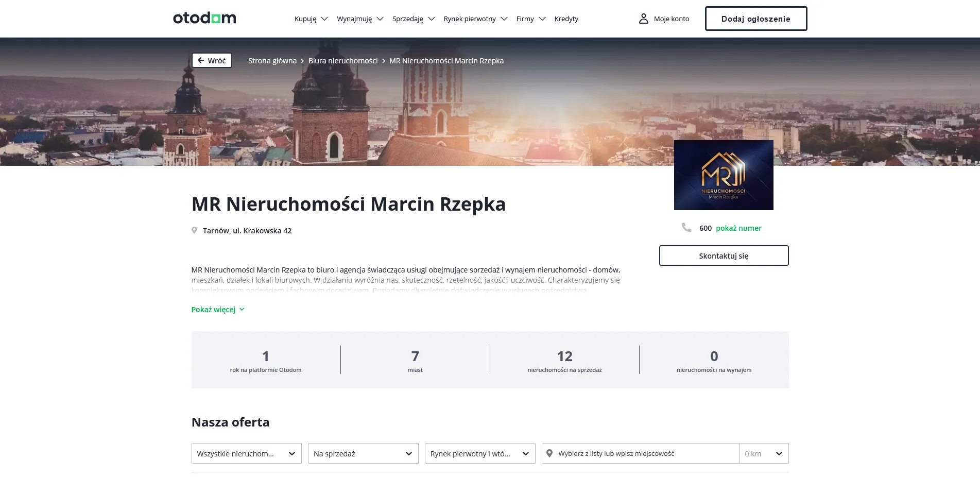Click the chevron next to Sprzedaję
The width and height of the screenshot is (980, 477).
pos(432,19)
